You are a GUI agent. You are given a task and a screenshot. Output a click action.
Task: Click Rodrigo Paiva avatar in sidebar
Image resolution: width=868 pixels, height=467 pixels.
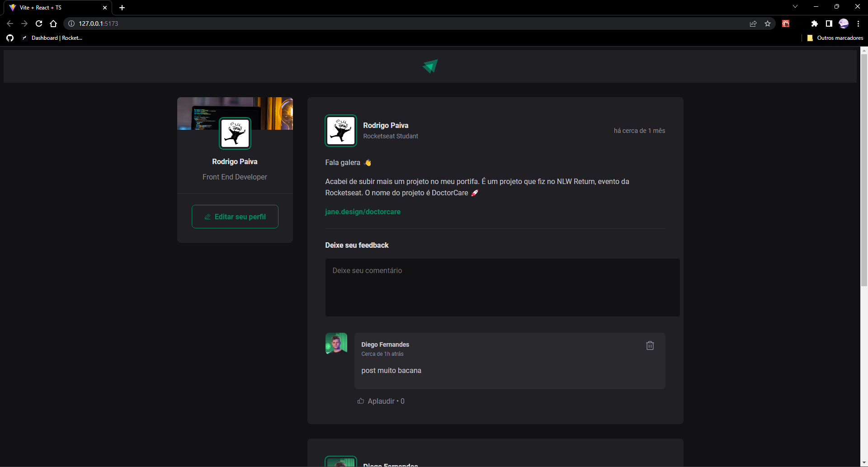pos(235,133)
